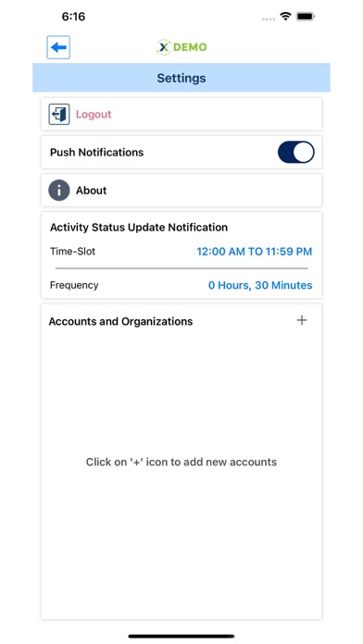Tap the X DEMO logo
363x644 pixels.
click(181, 47)
